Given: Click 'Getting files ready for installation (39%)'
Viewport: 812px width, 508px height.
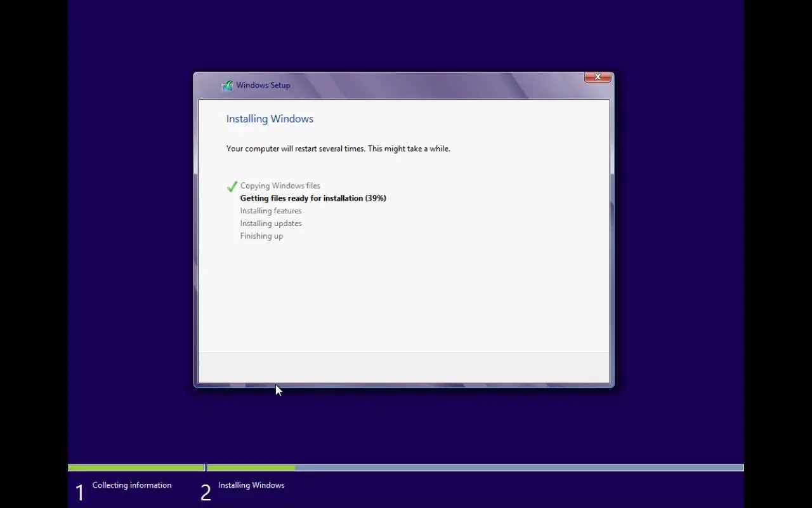Looking at the screenshot, I should click(313, 198).
